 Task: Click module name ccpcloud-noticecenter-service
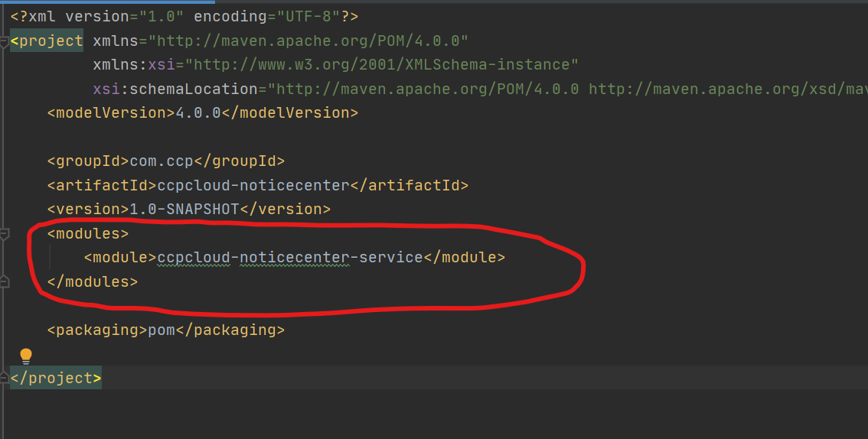coord(290,258)
